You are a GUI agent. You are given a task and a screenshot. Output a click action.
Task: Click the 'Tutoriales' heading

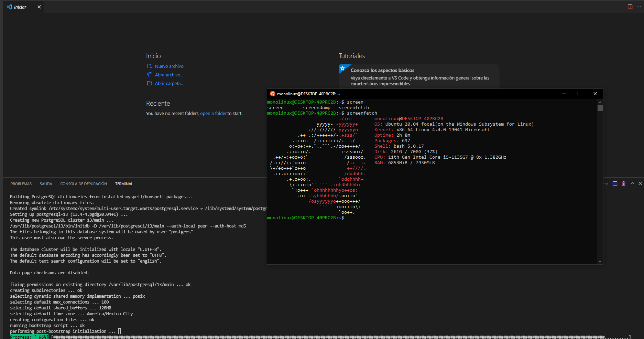[x=352, y=56]
